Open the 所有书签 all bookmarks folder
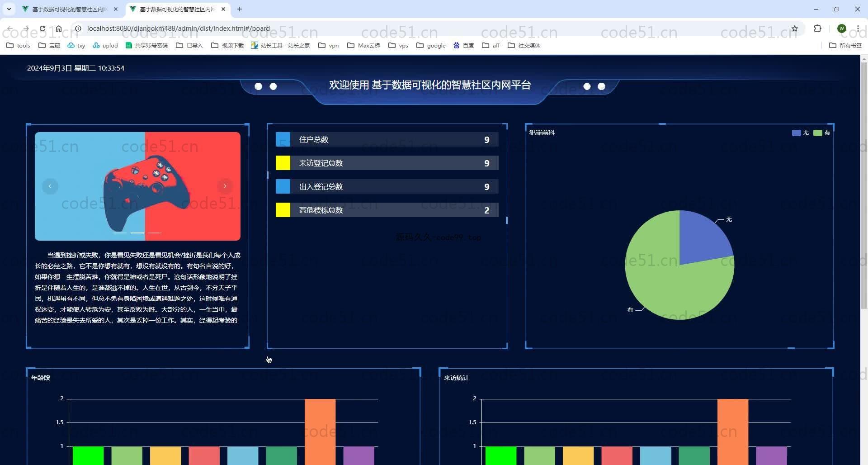 click(x=846, y=45)
